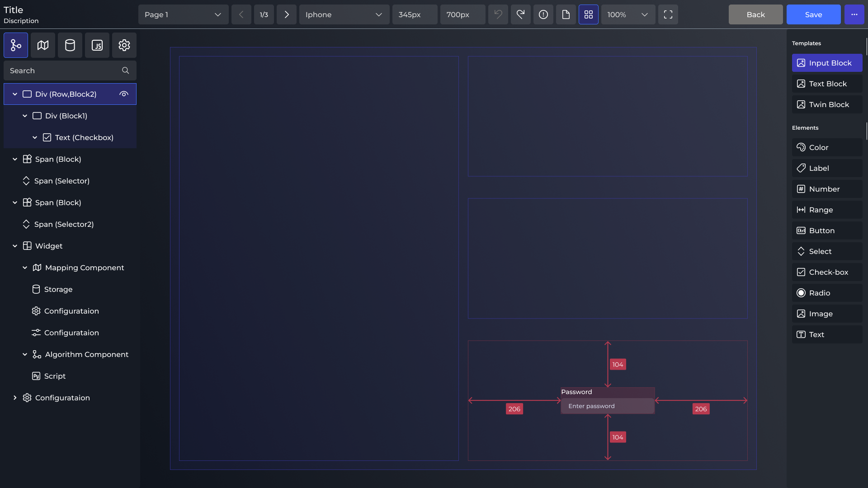
Task: Click the search magnifier icon
Action: (x=126, y=70)
